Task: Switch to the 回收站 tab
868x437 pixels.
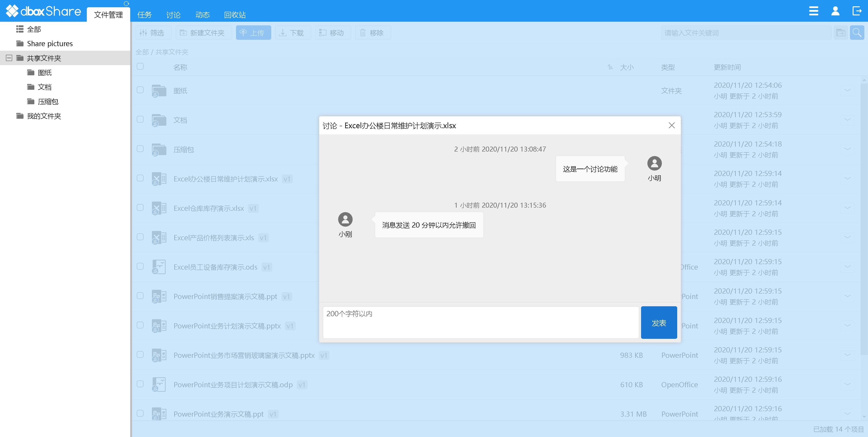Action: coord(235,14)
